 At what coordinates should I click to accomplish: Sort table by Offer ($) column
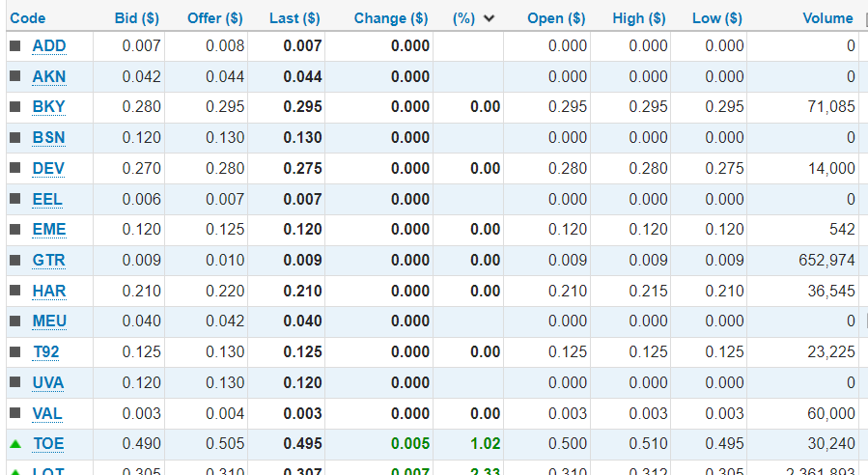pyautogui.click(x=214, y=18)
